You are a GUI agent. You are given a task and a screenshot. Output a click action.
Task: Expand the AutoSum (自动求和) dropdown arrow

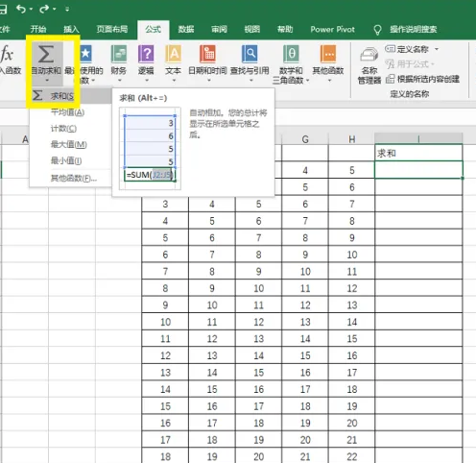(47, 80)
